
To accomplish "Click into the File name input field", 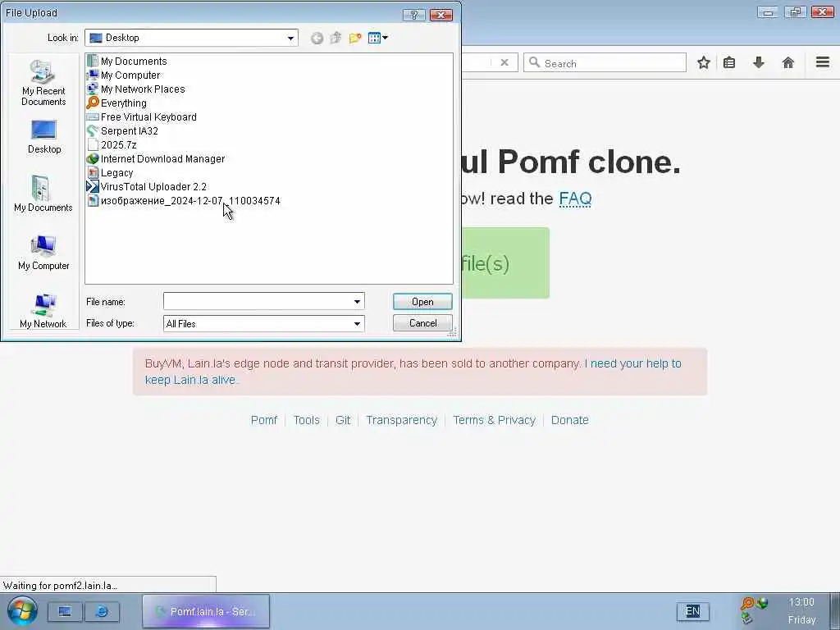I will (257, 302).
